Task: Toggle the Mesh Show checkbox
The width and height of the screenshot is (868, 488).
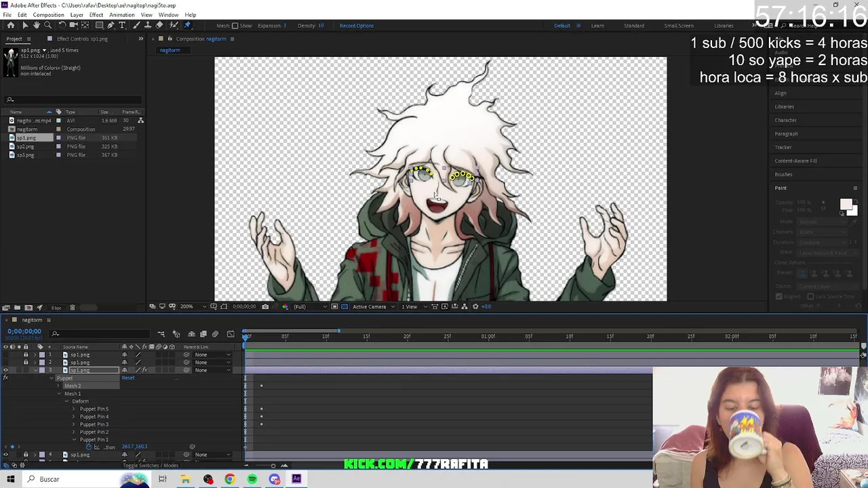Action: click(x=235, y=26)
